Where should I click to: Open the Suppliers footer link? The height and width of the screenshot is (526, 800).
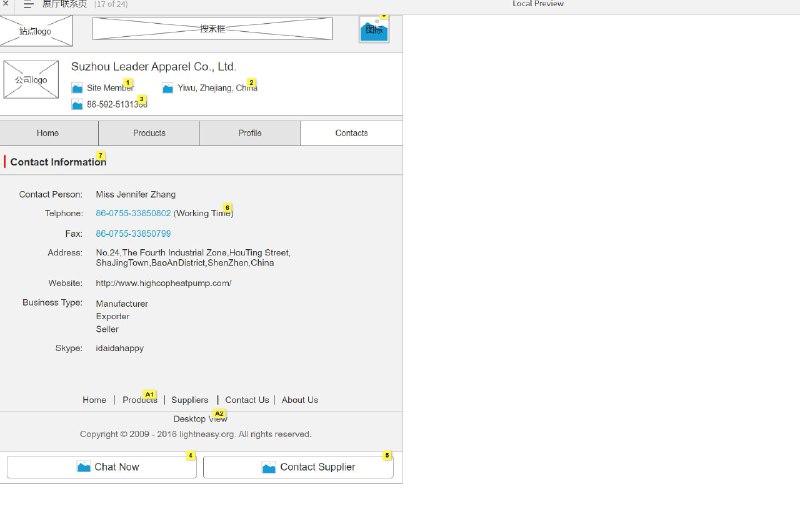(x=190, y=400)
